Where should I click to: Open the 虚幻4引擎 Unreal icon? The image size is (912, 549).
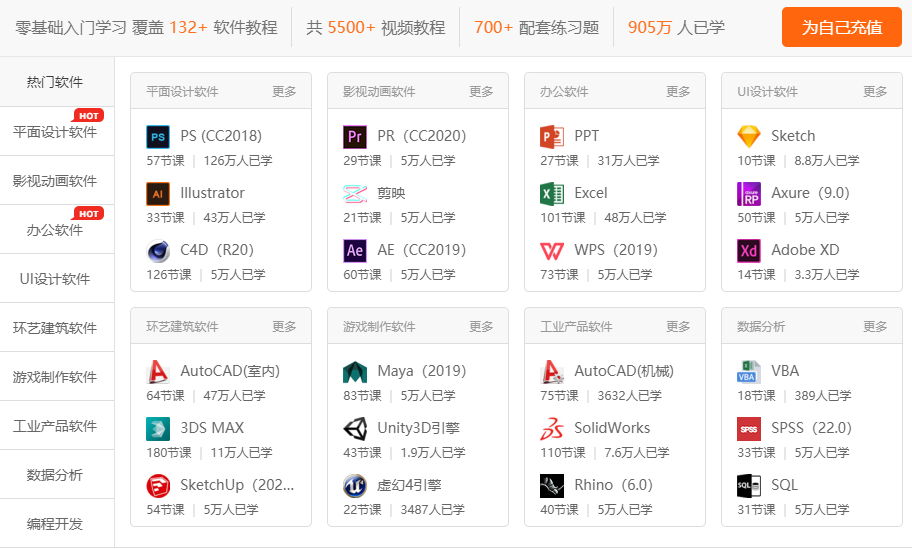(355, 486)
